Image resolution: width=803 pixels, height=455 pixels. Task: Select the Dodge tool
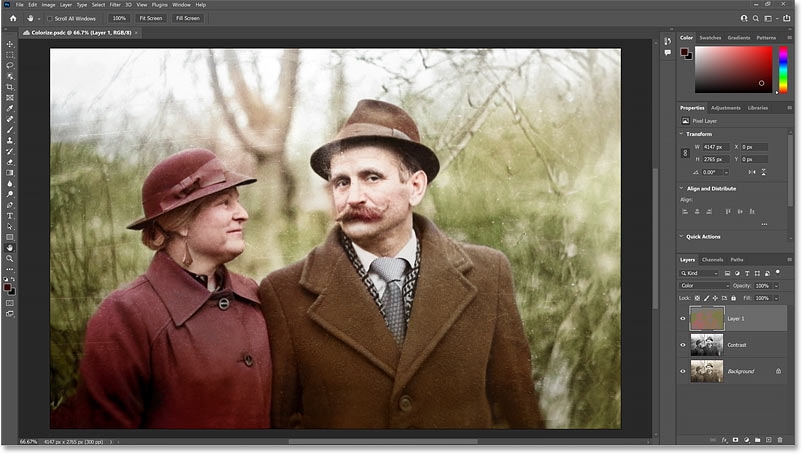point(10,195)
